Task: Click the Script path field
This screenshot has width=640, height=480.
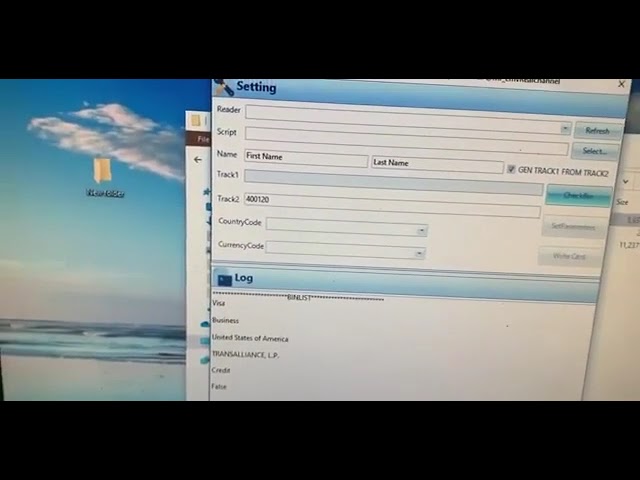Action: click(x=407, y=141)
